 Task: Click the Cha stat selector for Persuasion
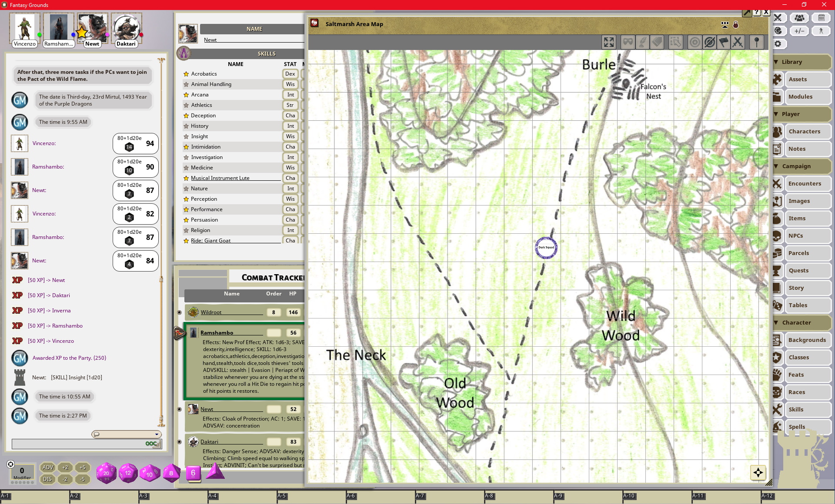click(290, 220)
